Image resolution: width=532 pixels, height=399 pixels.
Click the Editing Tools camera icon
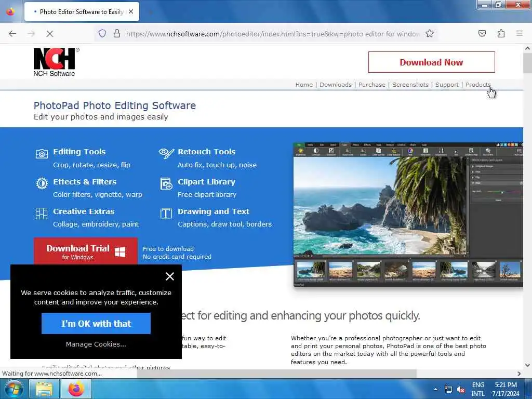42,154
